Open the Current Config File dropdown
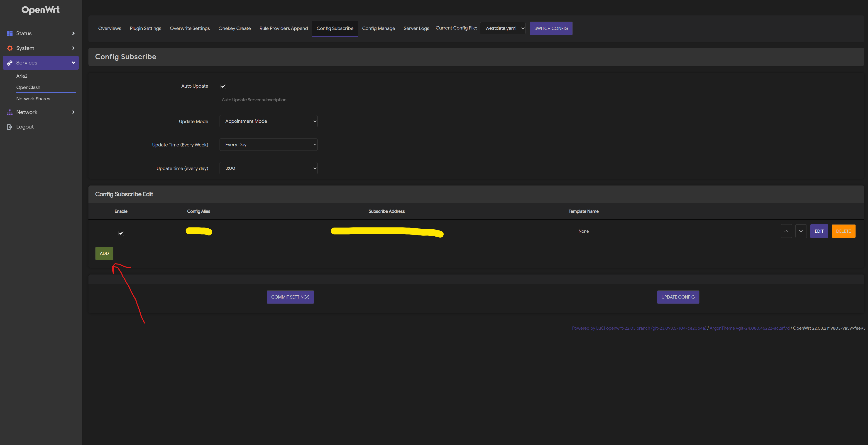The image size is (868, 445). (502, 28)
